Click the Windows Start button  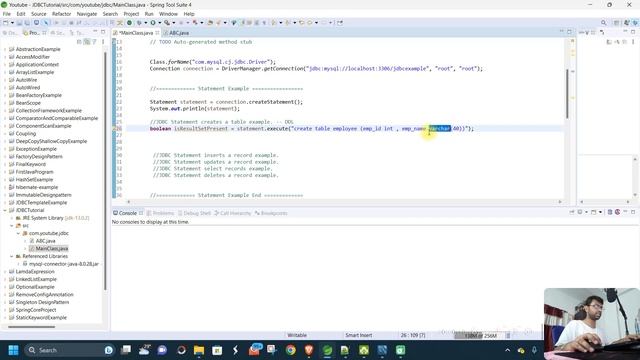[x=13, y=350]
